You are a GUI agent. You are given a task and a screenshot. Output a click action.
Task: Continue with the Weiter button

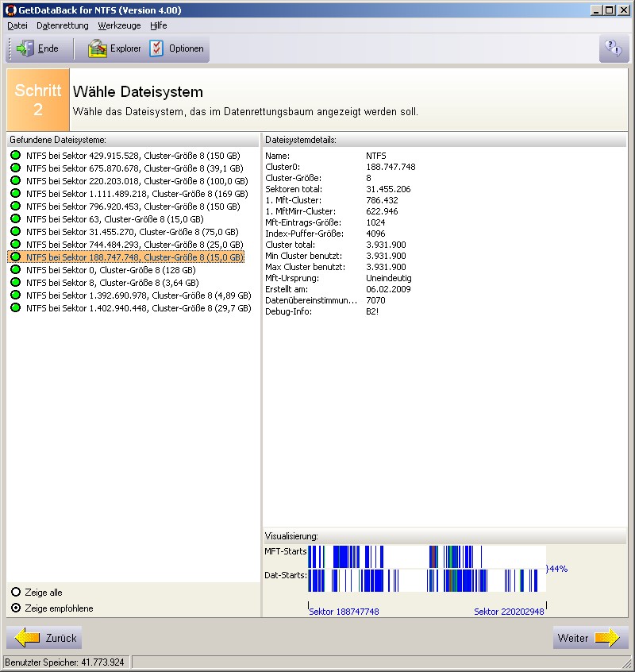[x=591, y=638]
